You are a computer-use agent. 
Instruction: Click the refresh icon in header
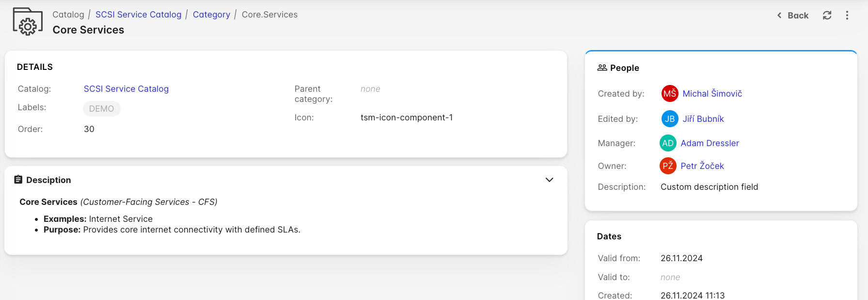pos(827,16)
